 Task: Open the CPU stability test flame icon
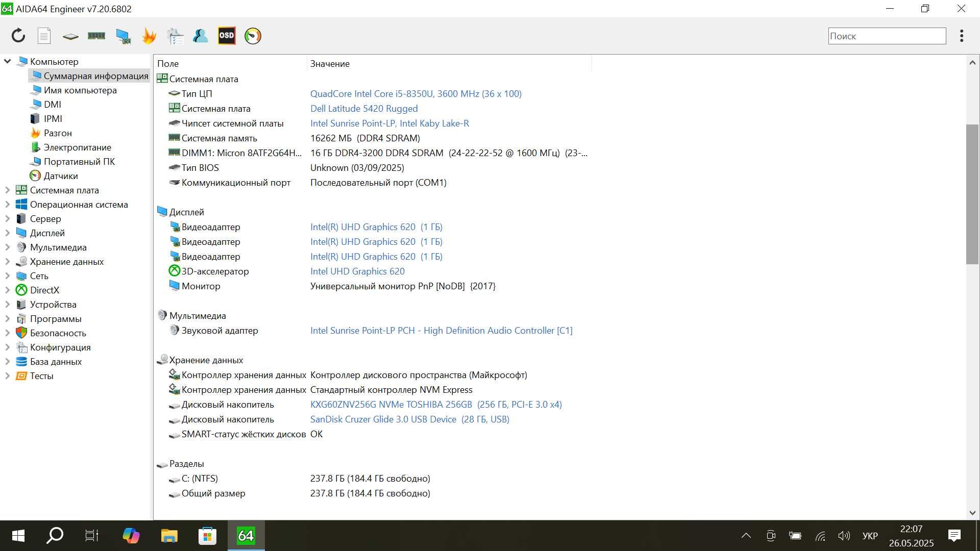click(149, 36)
